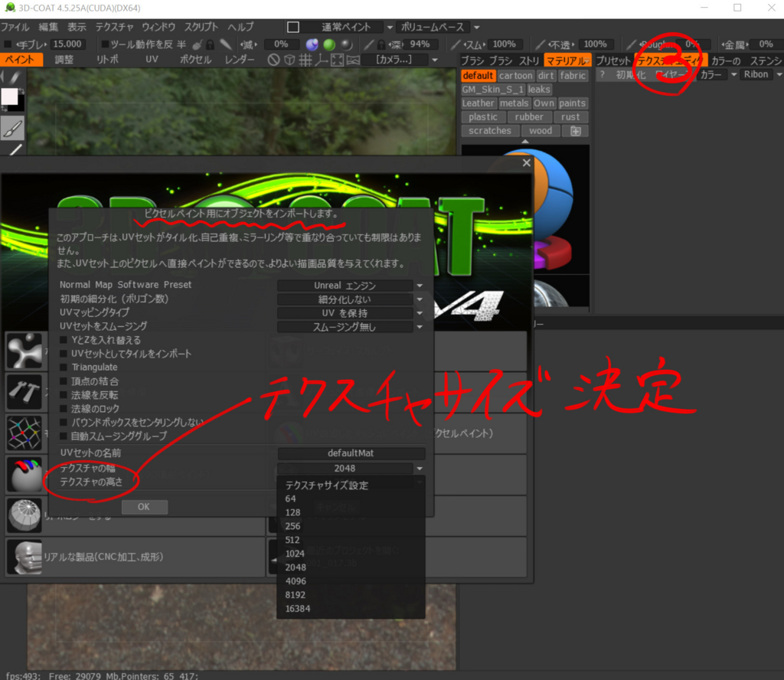Open the ボリュームベース dropdown
Image resolution: width=784 pixels, height=680 pixels.
click(439, 27)
